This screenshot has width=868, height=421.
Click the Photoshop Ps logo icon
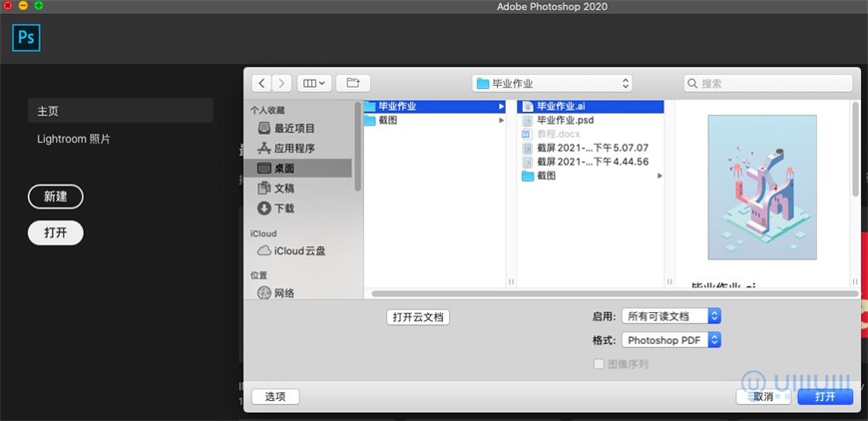(26, 39)
